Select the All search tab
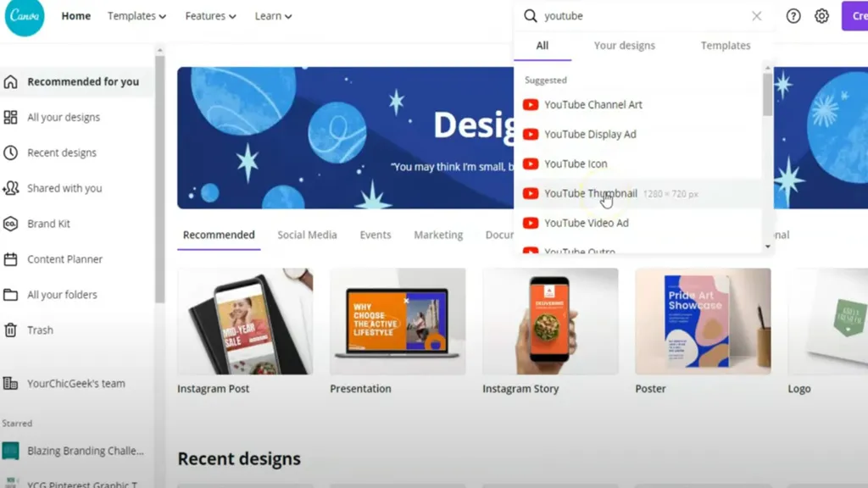Image resolution: width=868 pixels, height=488 pixels. pyautogui.click(x=542, y=46)
